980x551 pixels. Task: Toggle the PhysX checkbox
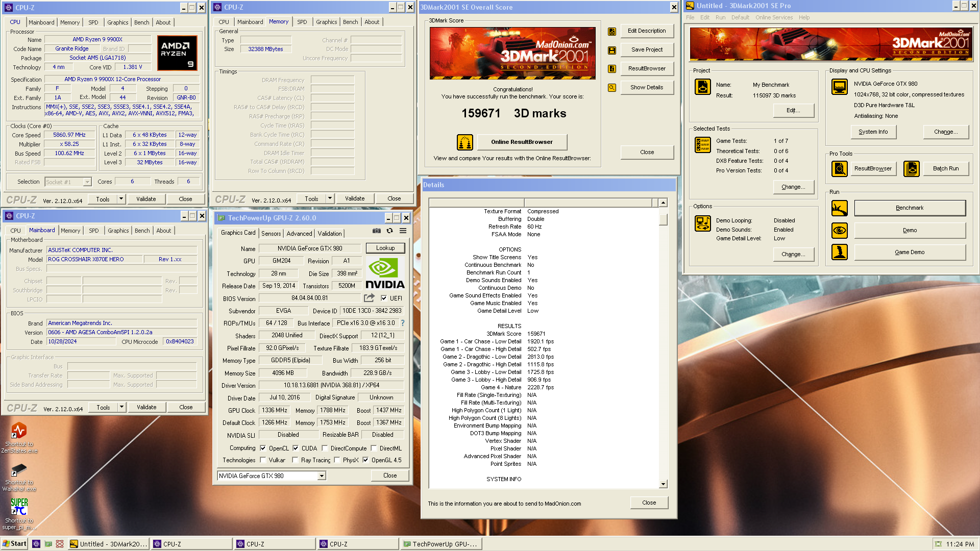(x=337, y=460)
